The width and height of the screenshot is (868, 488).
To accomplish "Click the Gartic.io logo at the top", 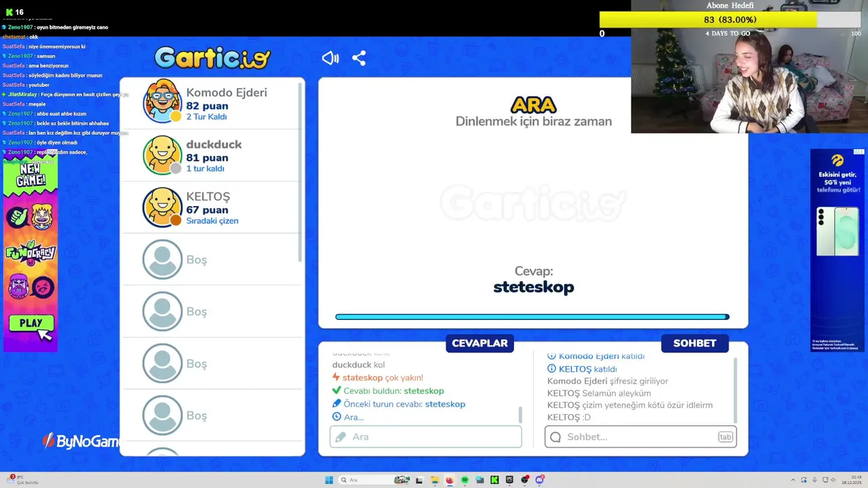I will point(212,58).
